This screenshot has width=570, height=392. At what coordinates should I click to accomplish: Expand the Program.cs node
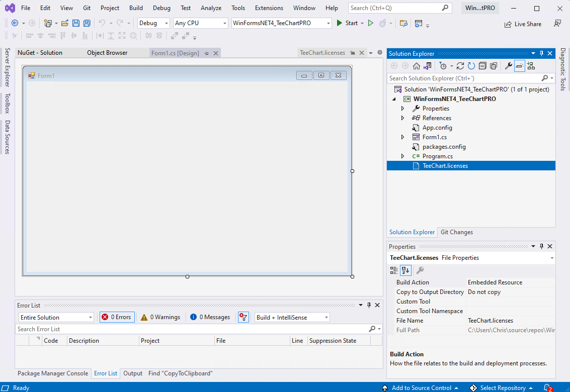402,156
